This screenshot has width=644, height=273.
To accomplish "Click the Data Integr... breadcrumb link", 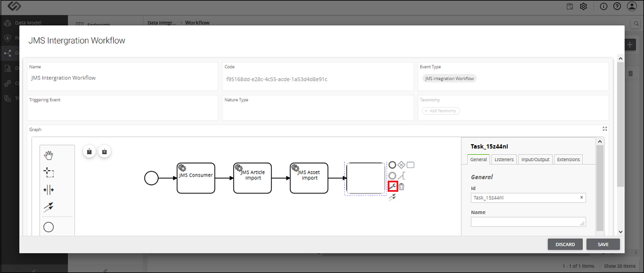I will coord(162,22).
